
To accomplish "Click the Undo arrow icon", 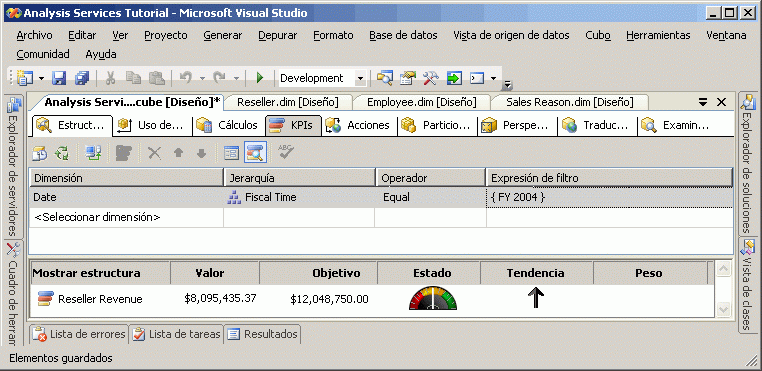I will pos(186,78).
